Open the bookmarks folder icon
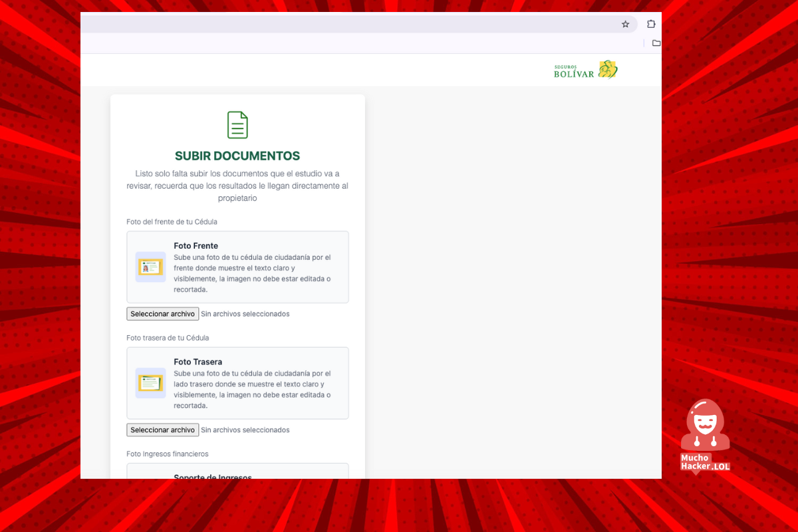This screenshot has width=798, height=532. pyautogui.click(x=656, y=43)
